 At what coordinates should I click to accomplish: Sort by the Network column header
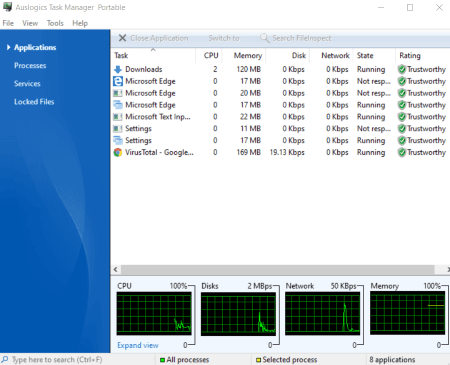pyautogui.click(x=331, y=55)
